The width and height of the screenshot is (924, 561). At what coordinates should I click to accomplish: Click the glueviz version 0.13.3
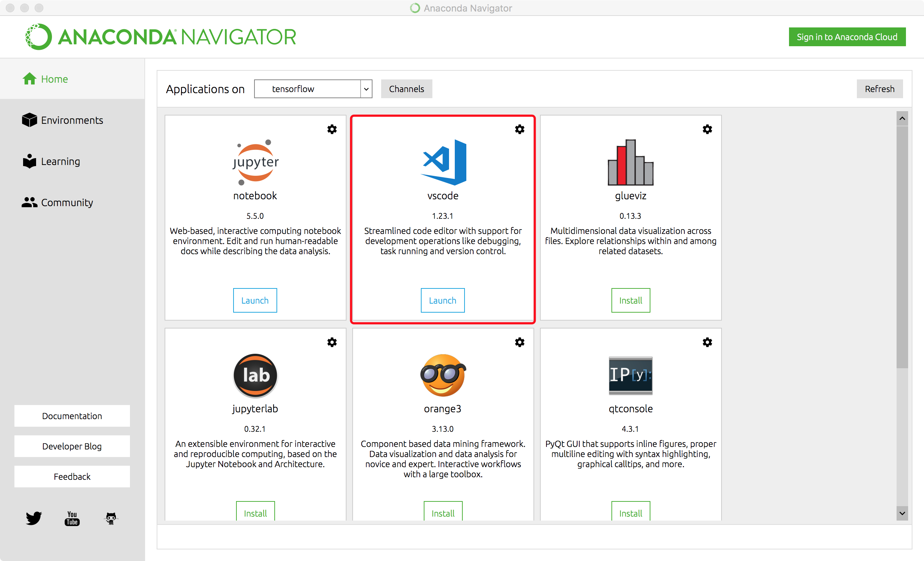click(630, 216)
